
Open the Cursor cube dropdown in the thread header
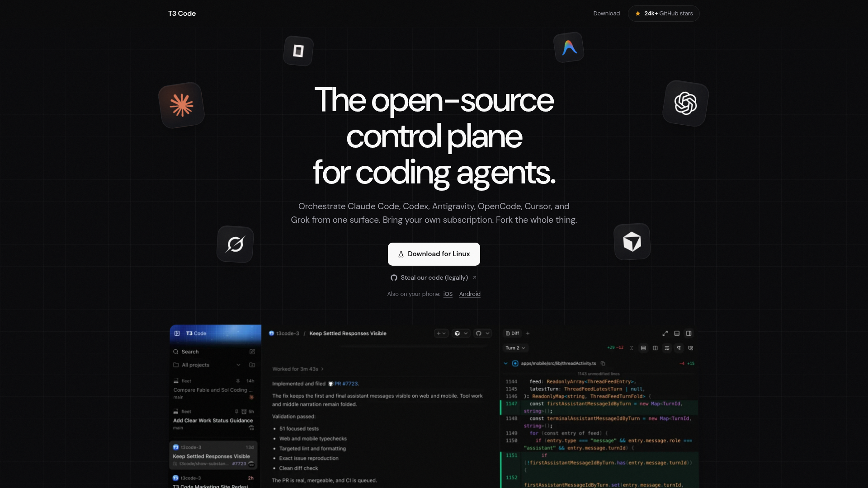461,333
